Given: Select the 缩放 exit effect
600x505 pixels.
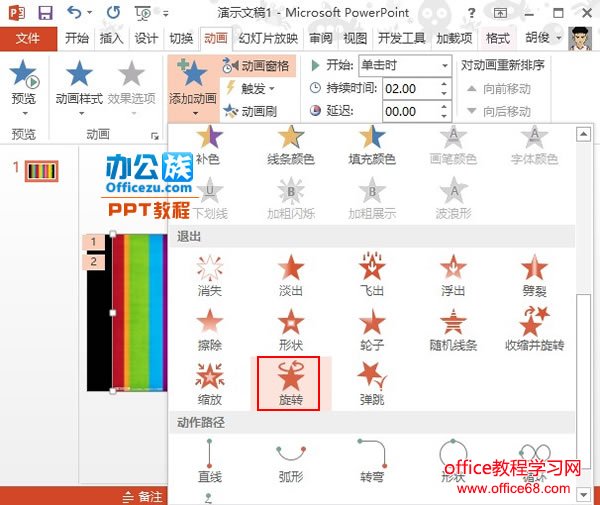Looking at the screenshot, I should point(209,384).
